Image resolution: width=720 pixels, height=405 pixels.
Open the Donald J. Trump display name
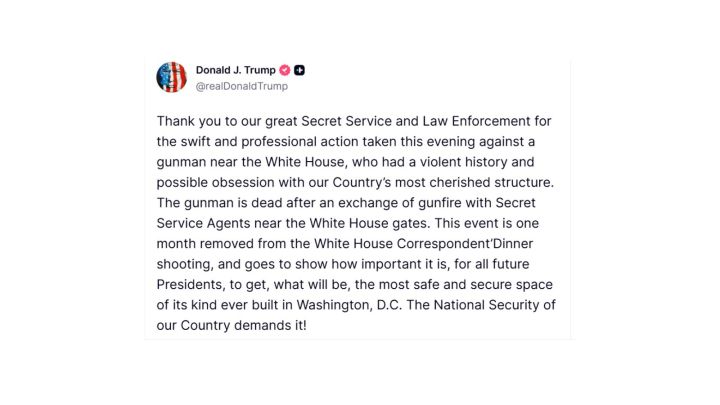(x=236, y=70)
